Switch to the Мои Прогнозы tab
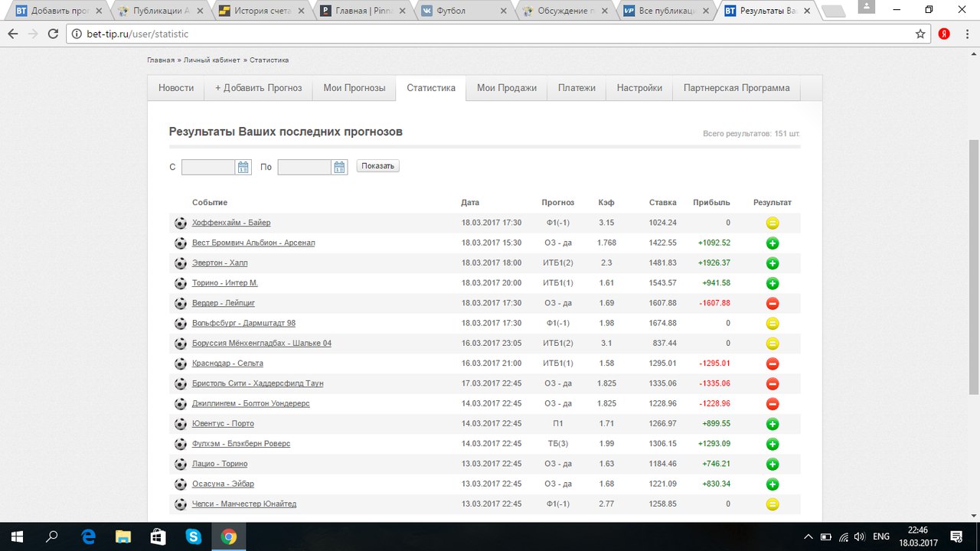This screenshot has width=980, height=551. tap(354, 88)
